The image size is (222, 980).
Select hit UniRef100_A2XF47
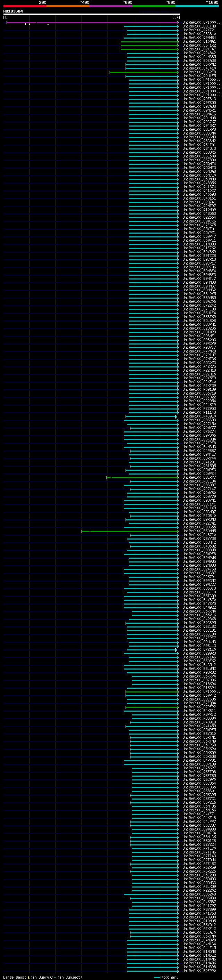pos(199,49)
